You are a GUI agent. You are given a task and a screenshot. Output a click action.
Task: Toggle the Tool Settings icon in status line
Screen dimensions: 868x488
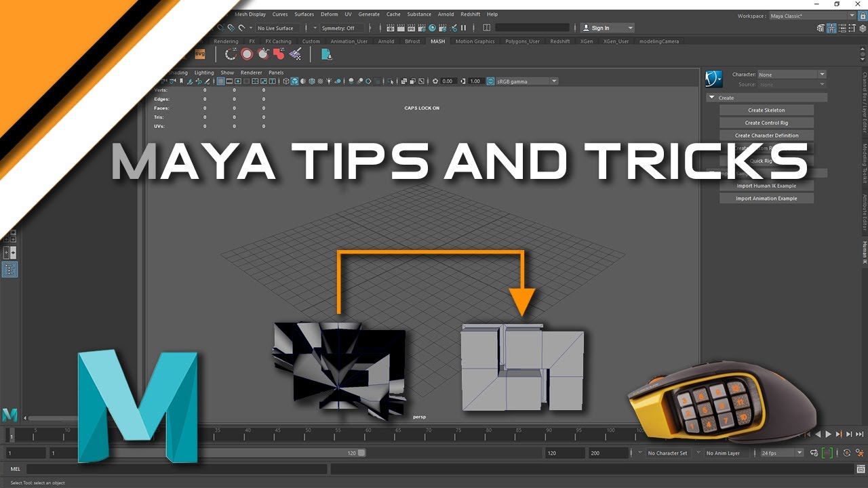point(852,28)
